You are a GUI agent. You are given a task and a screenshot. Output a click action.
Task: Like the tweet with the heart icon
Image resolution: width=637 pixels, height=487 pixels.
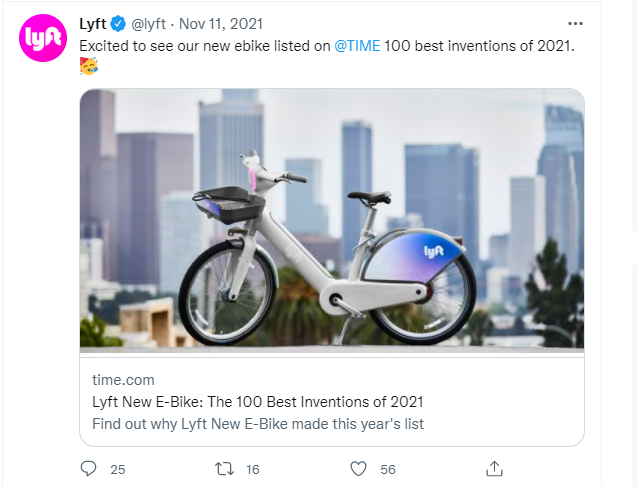coord(359,468)
